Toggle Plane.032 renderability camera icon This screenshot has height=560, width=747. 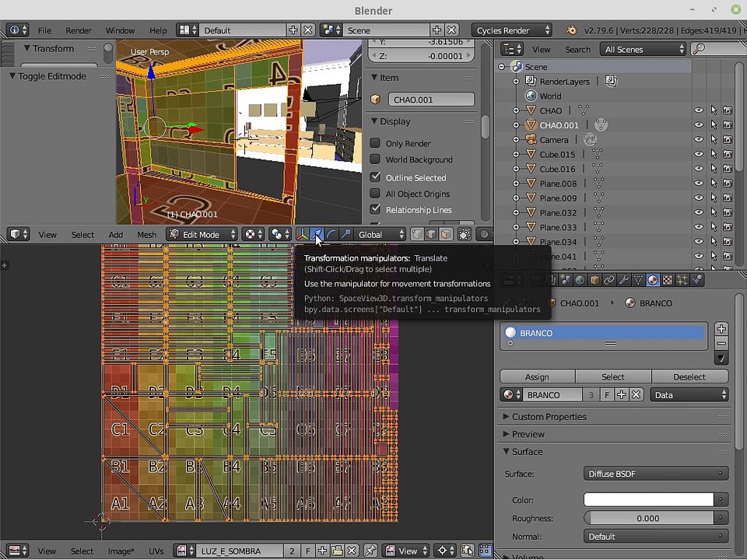(728, 212)
